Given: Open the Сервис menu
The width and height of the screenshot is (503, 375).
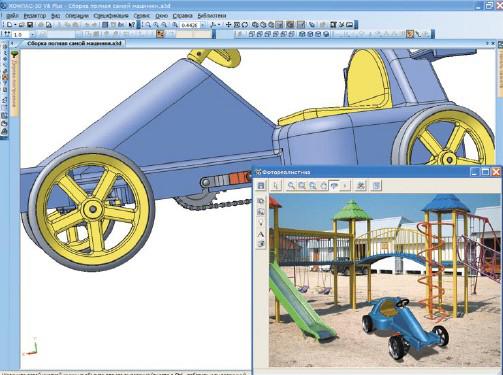Looking at the screenshot, I should coord(142,16).
